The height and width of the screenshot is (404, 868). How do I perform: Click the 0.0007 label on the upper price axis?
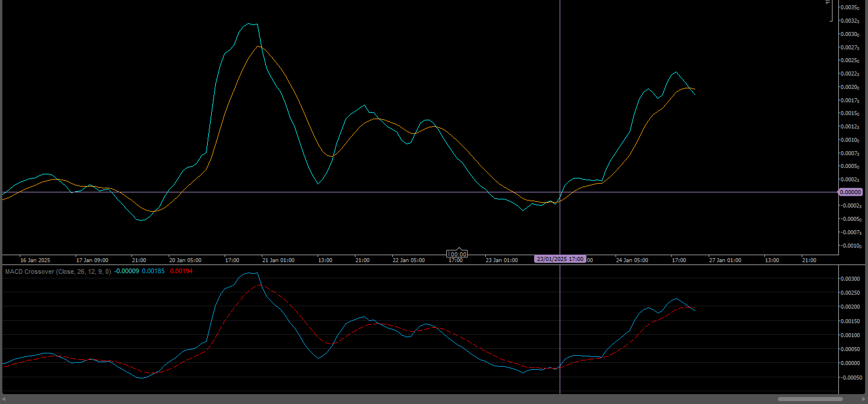click(x=851, y=153)
